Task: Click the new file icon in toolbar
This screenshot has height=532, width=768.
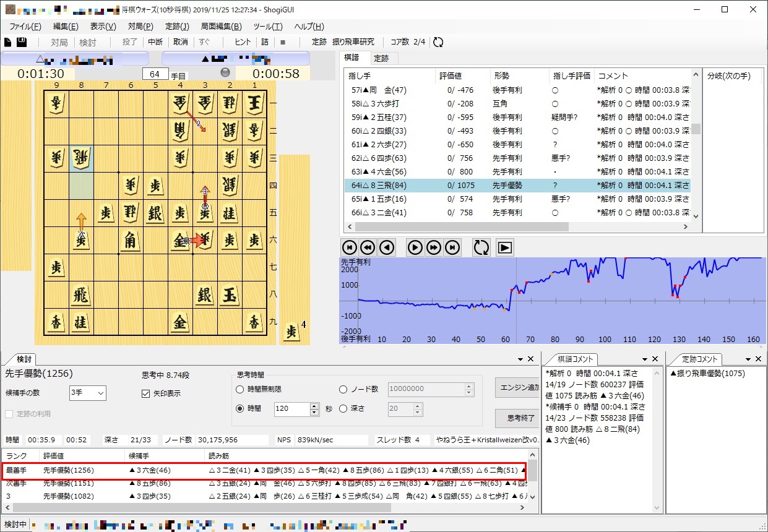Action: 7,42
